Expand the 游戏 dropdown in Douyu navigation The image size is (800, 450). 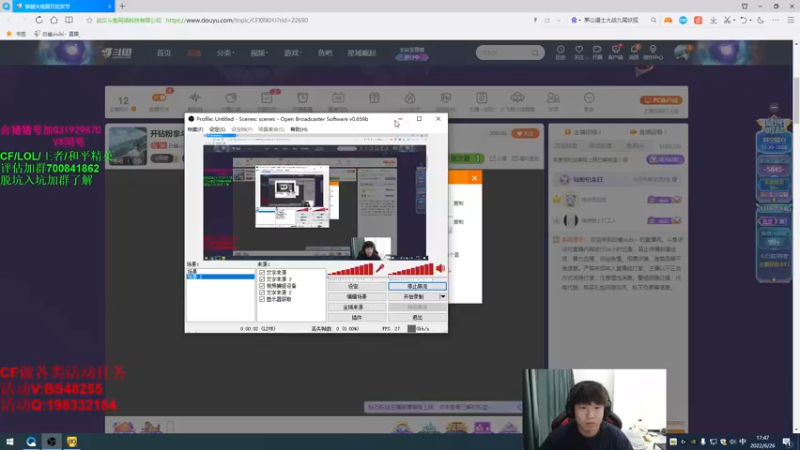293,53
